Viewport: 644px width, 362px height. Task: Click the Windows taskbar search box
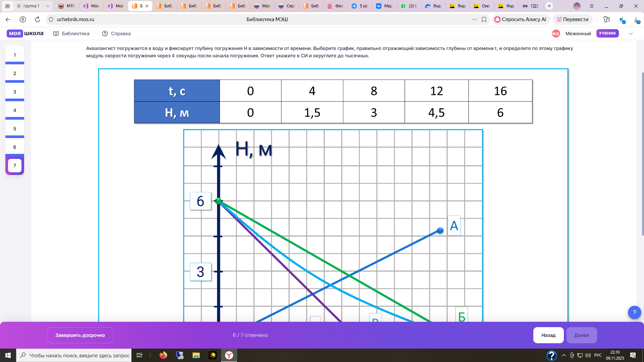(x=74, y=355)
